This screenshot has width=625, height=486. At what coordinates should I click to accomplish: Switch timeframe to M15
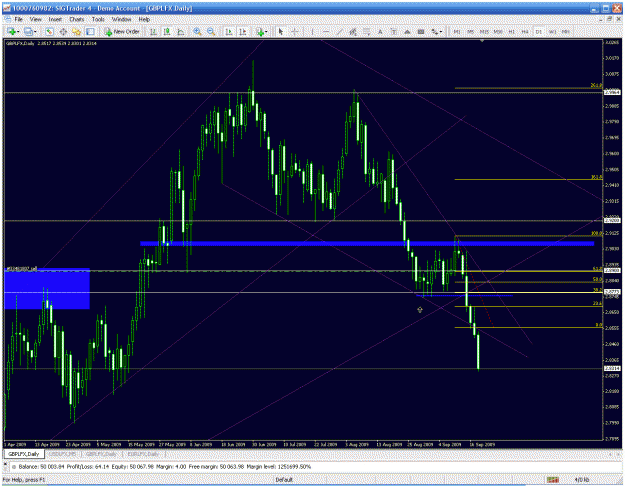coord(484,31)
